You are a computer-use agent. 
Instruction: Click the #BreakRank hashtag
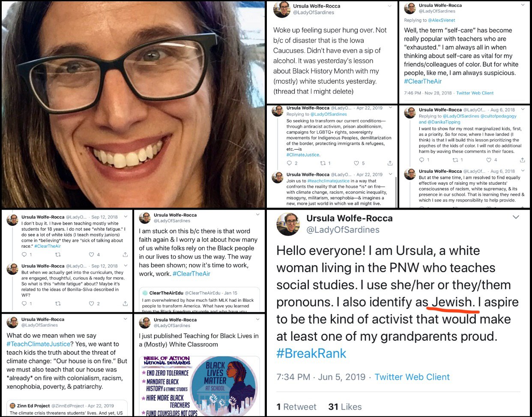(311, 354)
